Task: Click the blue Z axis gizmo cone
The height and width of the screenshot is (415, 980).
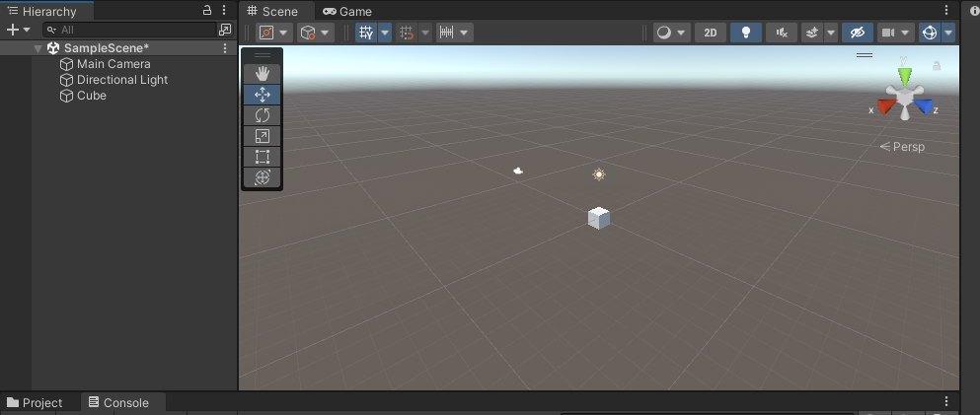Action: click(924, 106)
